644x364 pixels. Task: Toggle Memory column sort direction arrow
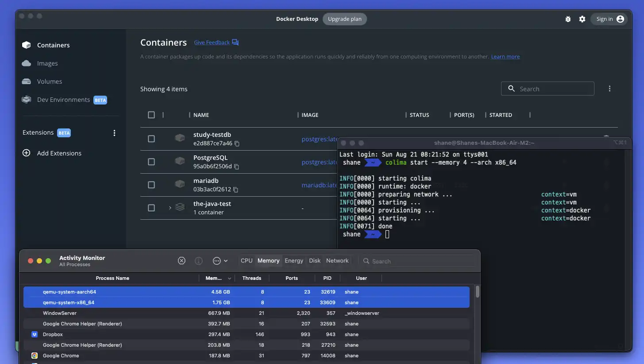tap(229, 279)
